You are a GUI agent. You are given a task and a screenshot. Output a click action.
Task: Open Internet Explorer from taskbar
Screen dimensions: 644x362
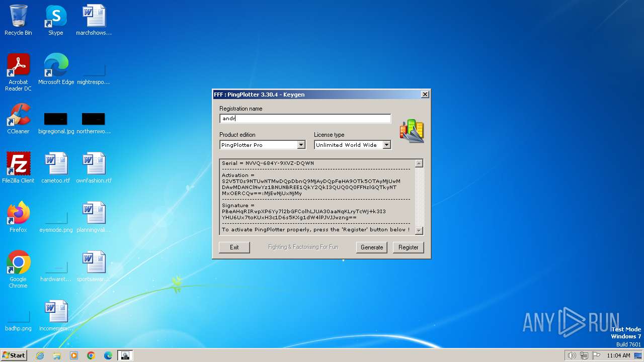pos(40,355)
